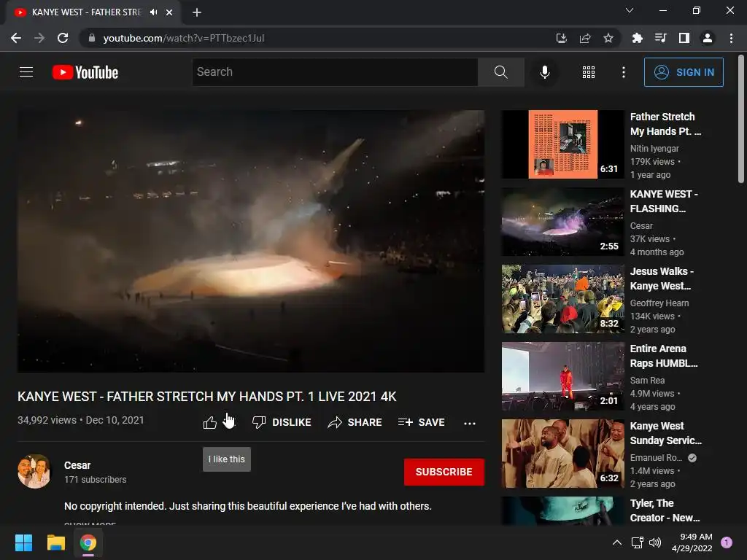
Task: Open Jesus Walks - Kanye West thumbnail
Action: [x=562, y=298]
